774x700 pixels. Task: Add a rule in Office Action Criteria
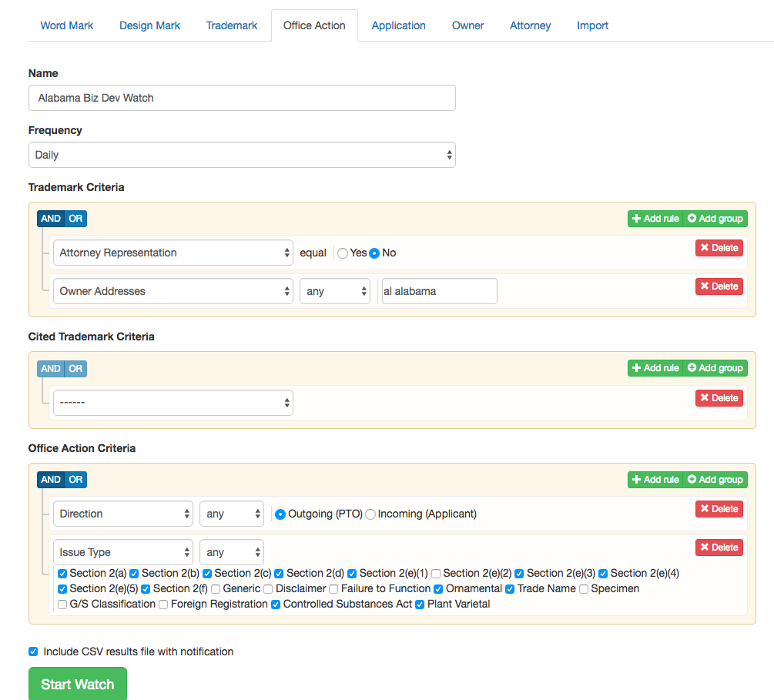coord(655,479)
